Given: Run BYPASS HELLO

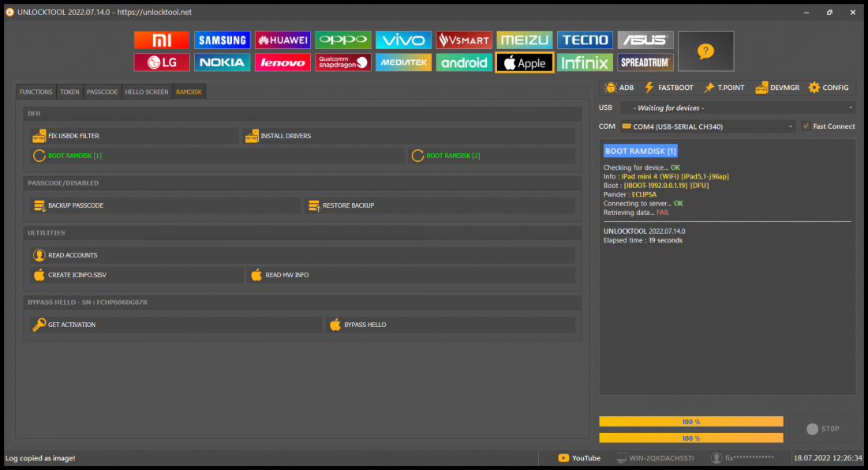Looking at the screenshot, I should coord(450,325).
